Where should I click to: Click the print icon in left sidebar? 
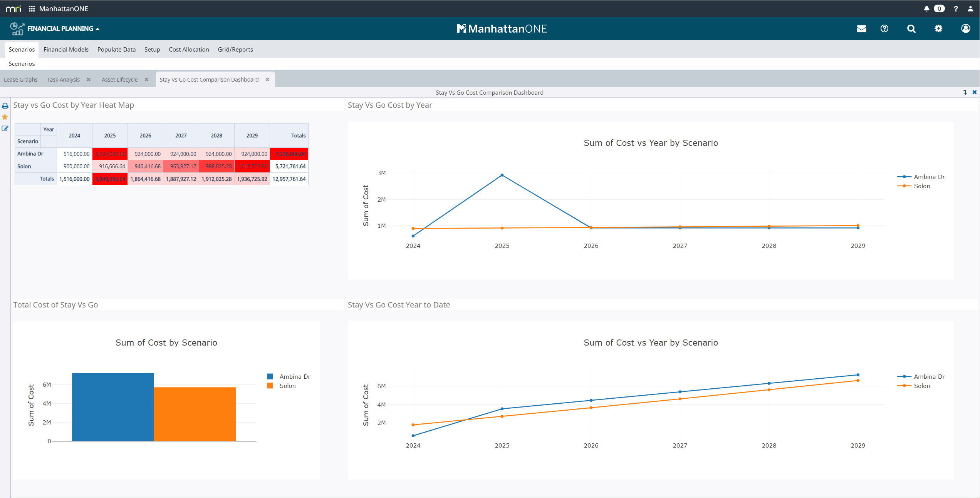pos(5,106)
